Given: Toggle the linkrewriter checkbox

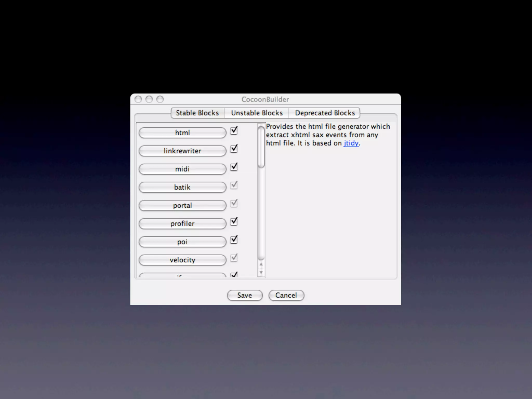Looking at the screenshot, I should point(234,149).
